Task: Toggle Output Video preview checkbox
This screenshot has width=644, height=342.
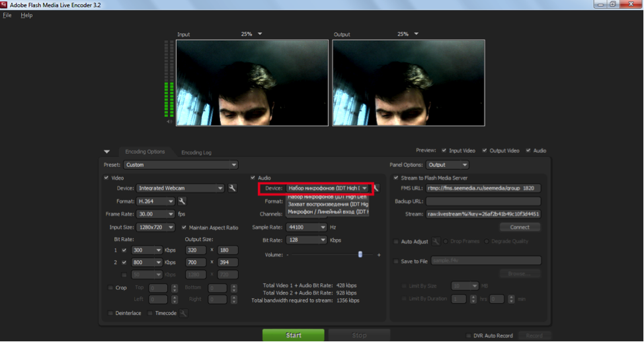Action: 485,151
